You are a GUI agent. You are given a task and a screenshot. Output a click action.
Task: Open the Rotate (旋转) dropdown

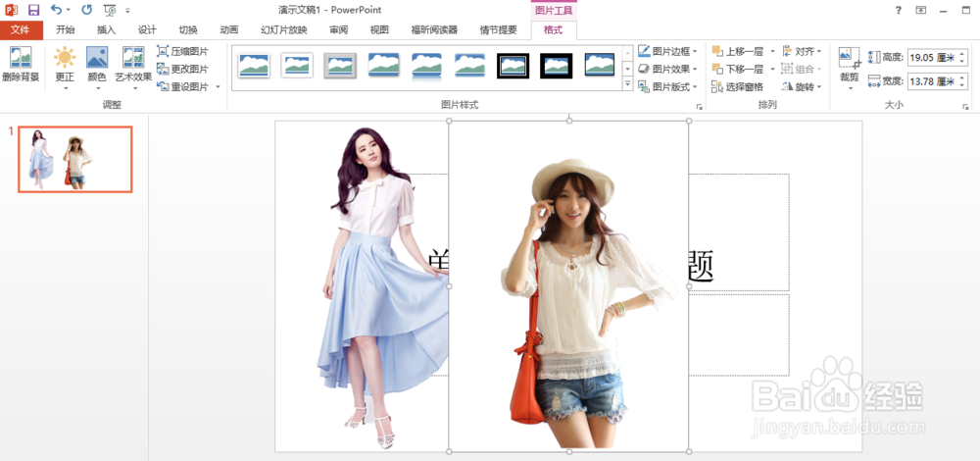click(x=802, y=87)
